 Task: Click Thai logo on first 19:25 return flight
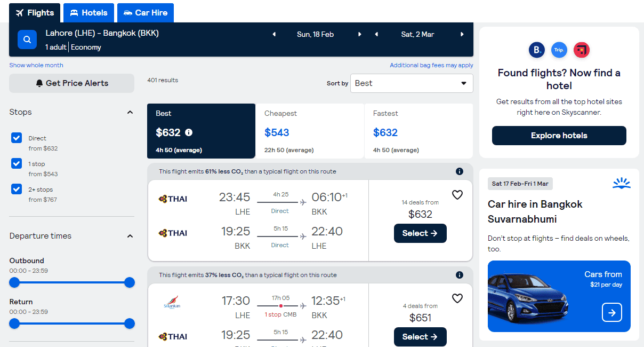(x=173, y=233)
